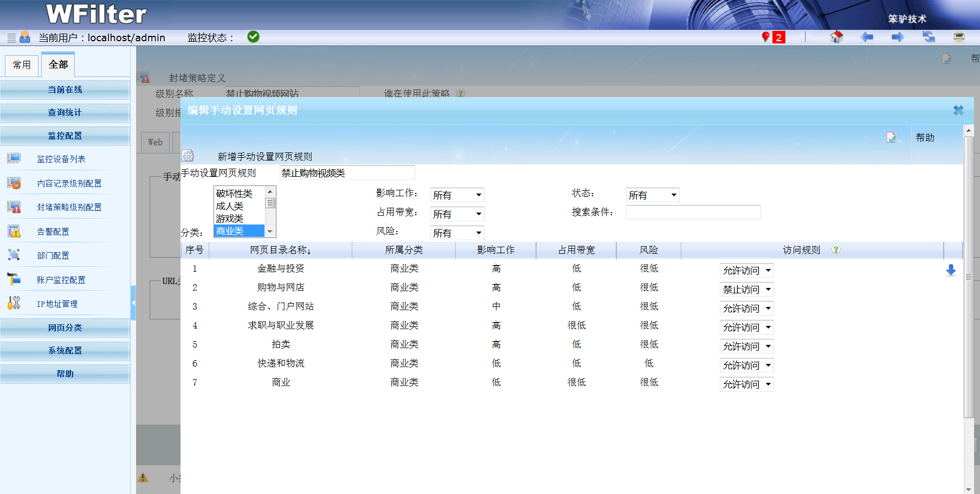The image size is (980, 494).
Task: Open the 网页分类 menu section
Action: tap(65, 328)
